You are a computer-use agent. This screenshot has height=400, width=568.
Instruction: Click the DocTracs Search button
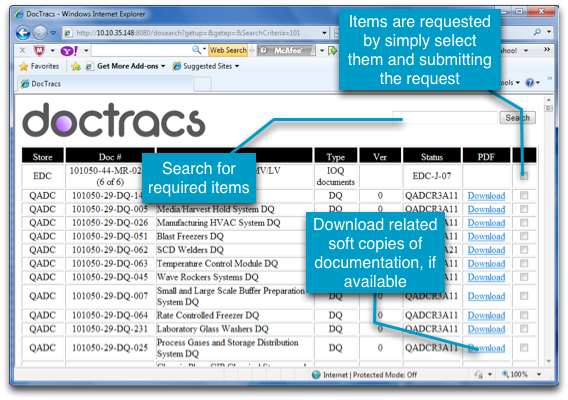[517, 118]
